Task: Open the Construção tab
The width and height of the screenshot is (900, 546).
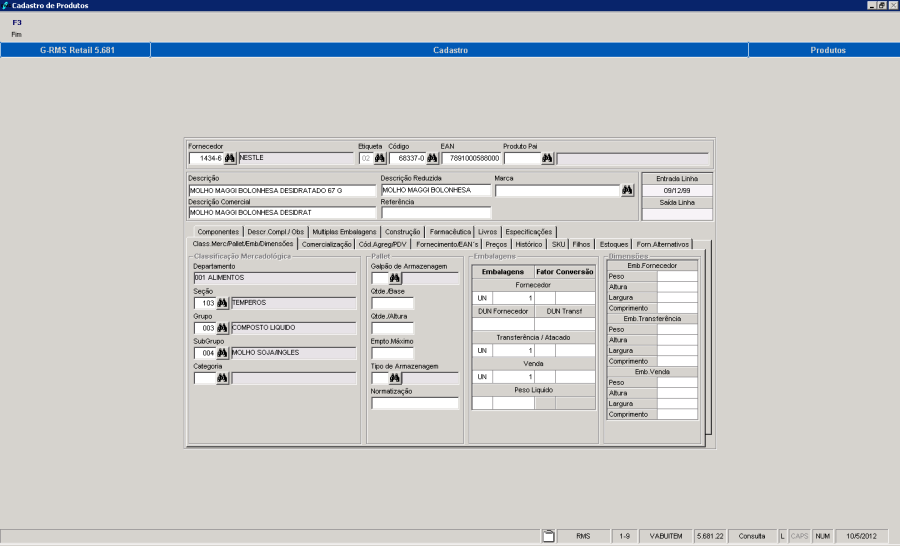Action: [402, 232]
